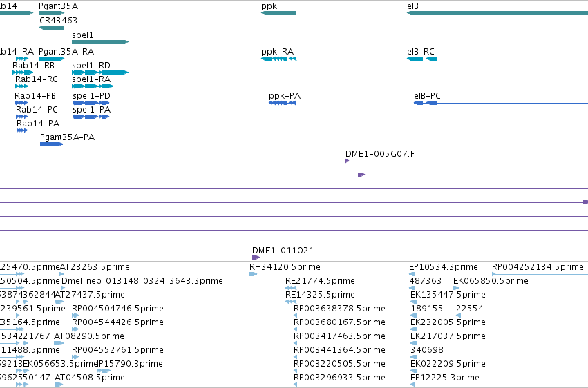The height and width of the screenshot is (388, 588).
Task: Click the Rab14-PC protein feature
Action: 21,117
